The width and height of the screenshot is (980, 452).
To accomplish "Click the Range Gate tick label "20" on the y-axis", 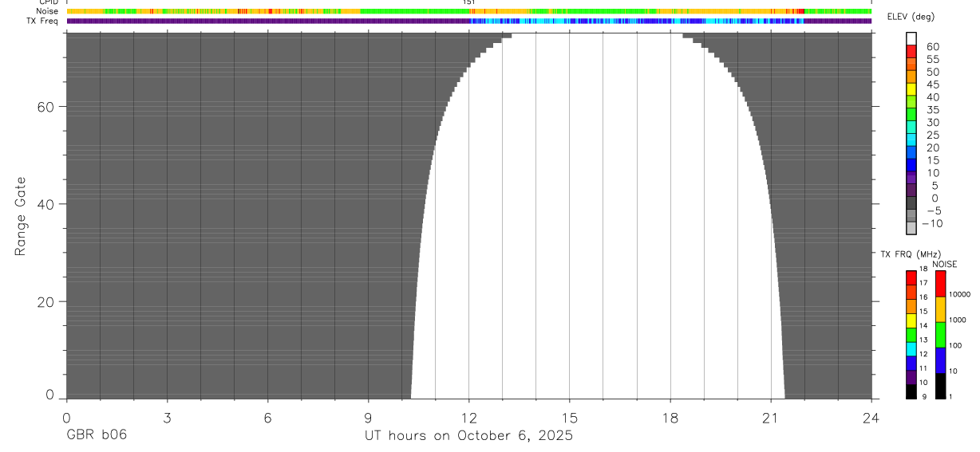I will tap(47, 302).
